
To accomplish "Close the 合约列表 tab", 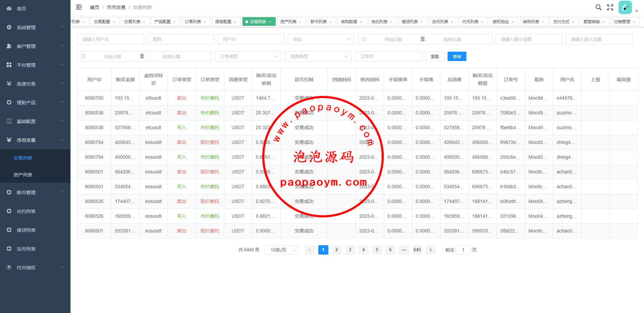I will [x=391, y=22].
